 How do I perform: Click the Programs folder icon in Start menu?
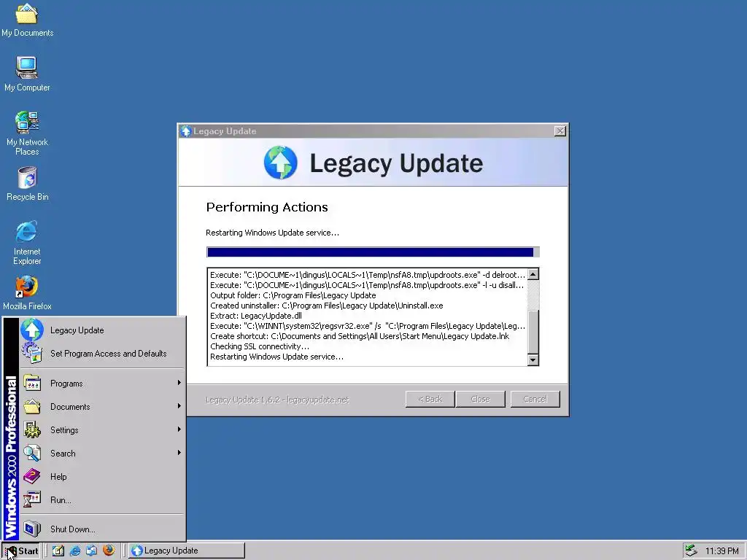pyautogui.click(x=32, y=383)
